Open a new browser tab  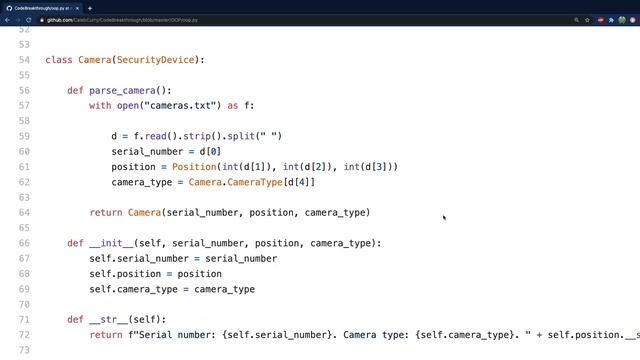tap(90, 8)
